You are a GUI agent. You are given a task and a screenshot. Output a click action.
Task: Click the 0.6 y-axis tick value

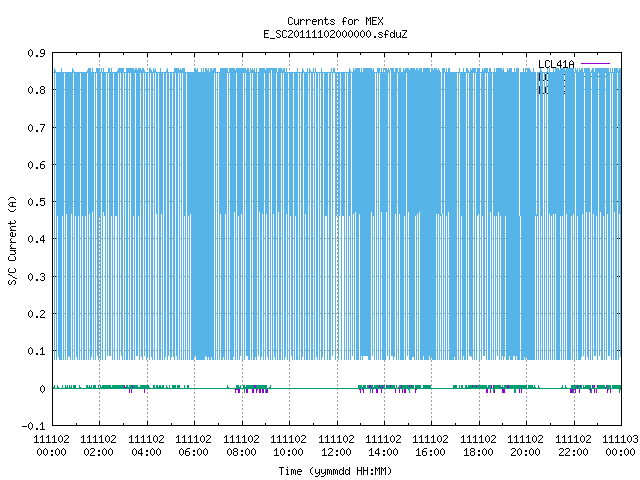click(36, 165)
